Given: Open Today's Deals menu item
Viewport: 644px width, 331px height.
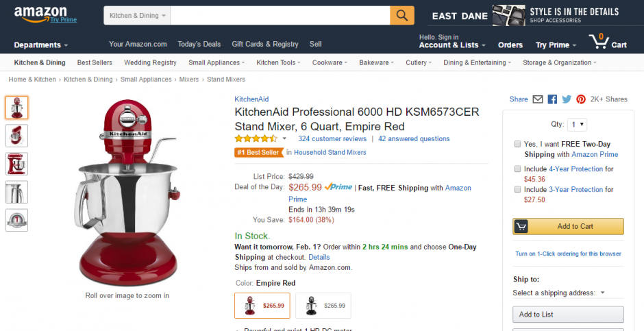Looking at the screenshot, I should 199,44.
